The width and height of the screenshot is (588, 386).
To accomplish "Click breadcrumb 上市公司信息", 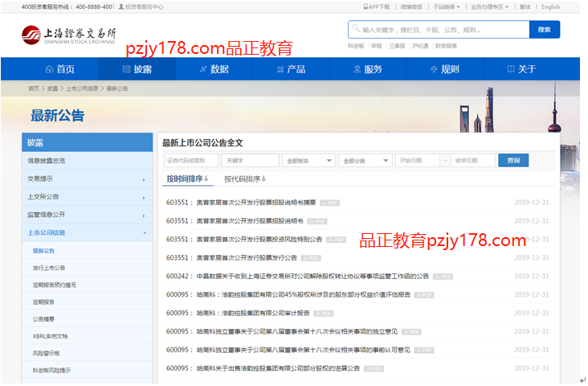I will 82,88.
